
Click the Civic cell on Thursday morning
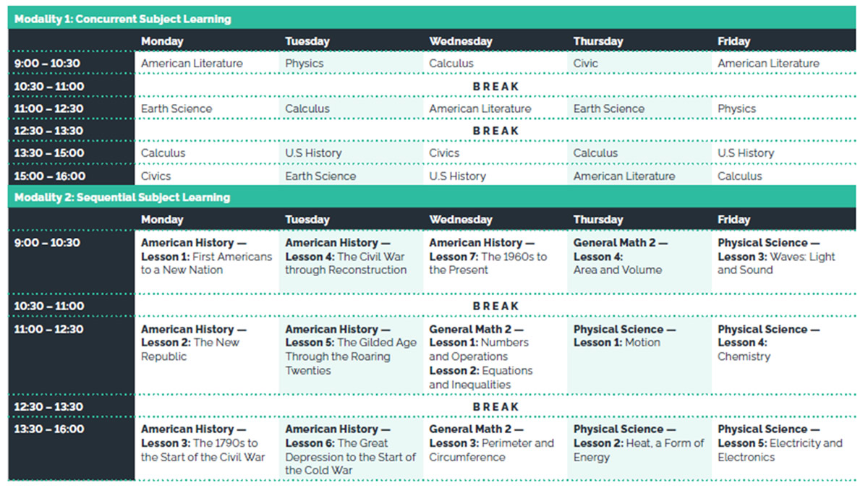tap(639, 64)
